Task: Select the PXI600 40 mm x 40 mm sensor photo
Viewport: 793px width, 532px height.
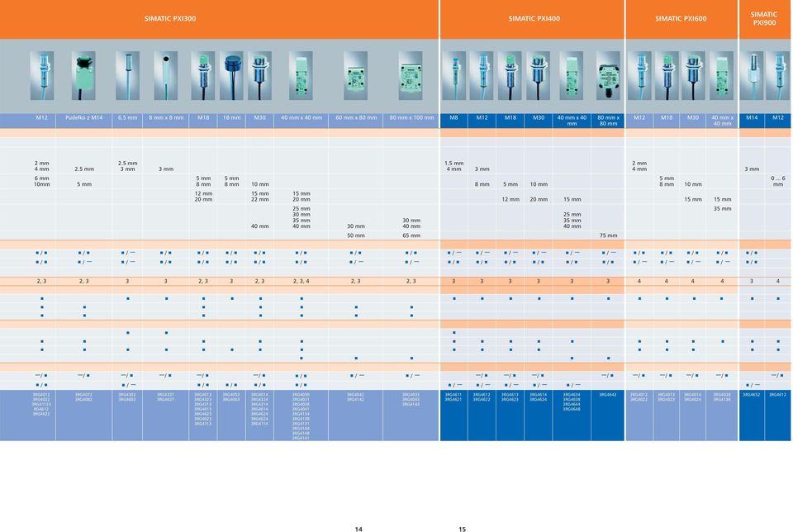Action: pyautogui.click(x=722, y=75)
